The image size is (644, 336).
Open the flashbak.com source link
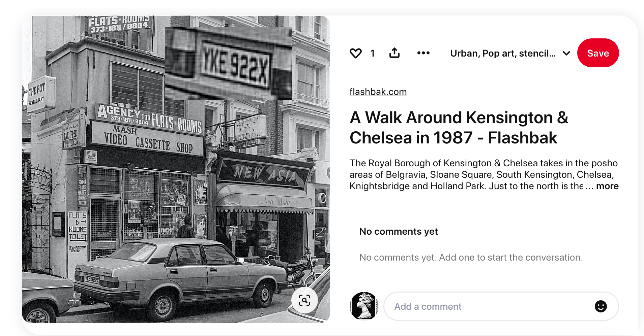[378, 92]
